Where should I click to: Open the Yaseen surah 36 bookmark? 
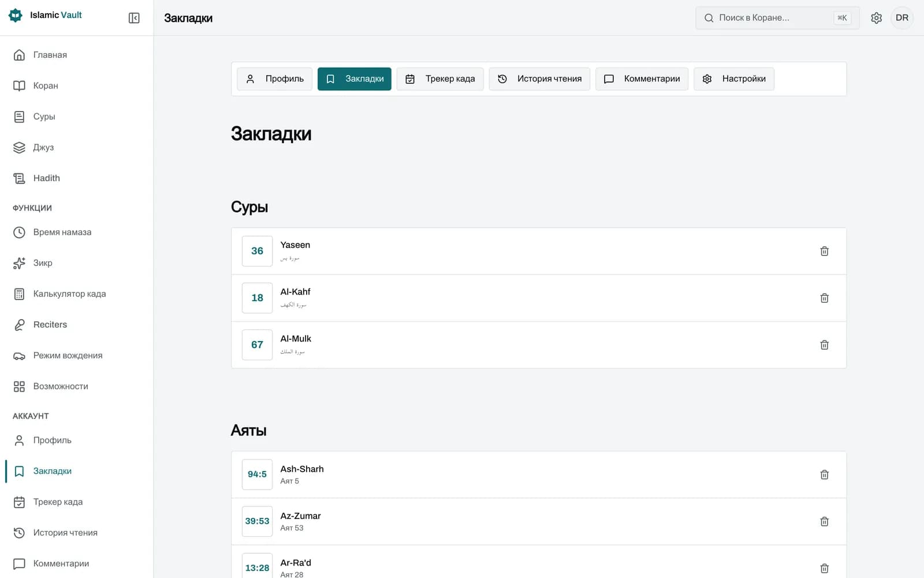coord(539,251)
